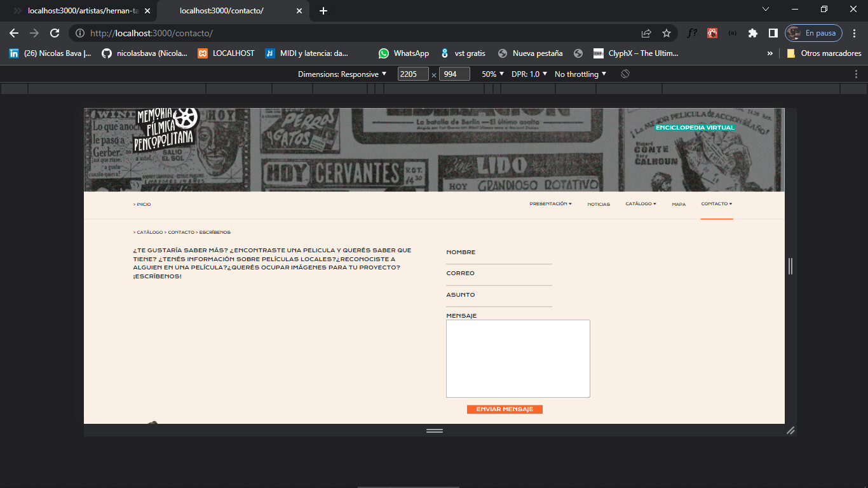Click inside the MENSAJE text area
The height and width of the screenshot is (488, 868).
517,358
